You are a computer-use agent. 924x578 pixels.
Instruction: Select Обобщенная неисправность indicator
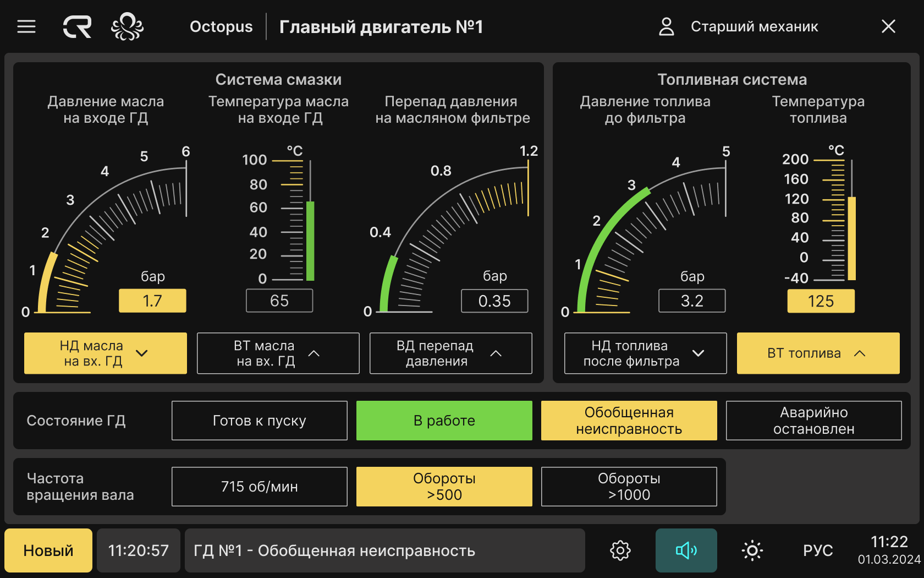[629, 421]
